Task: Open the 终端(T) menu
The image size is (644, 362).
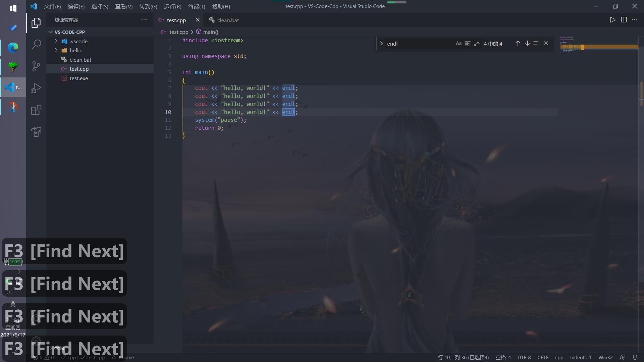Action: pyautogui.click(x=197, y=6)
